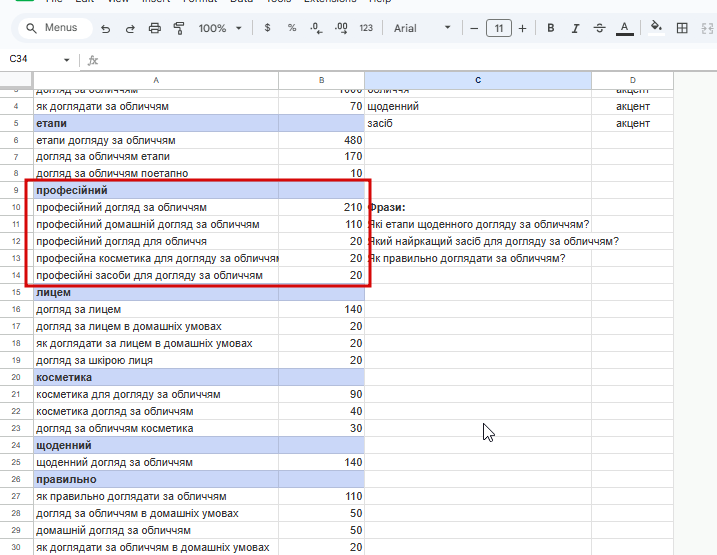Open the Name box dropdown arrow
The image size is (717, 555).
67,60
